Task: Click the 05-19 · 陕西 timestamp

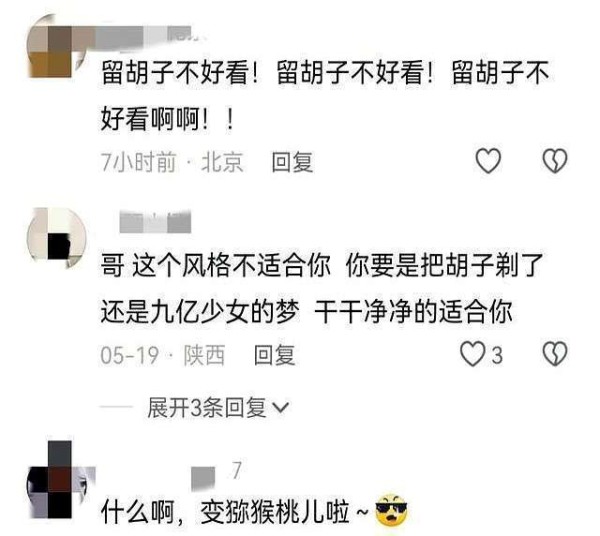Action: [163, 355]
